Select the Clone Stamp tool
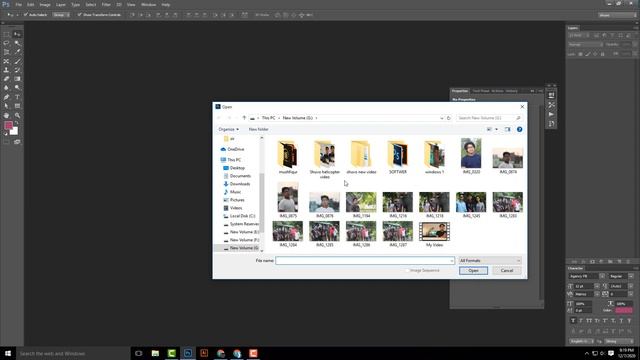Viewport: 640px width, 360px height. click(7, 70)
